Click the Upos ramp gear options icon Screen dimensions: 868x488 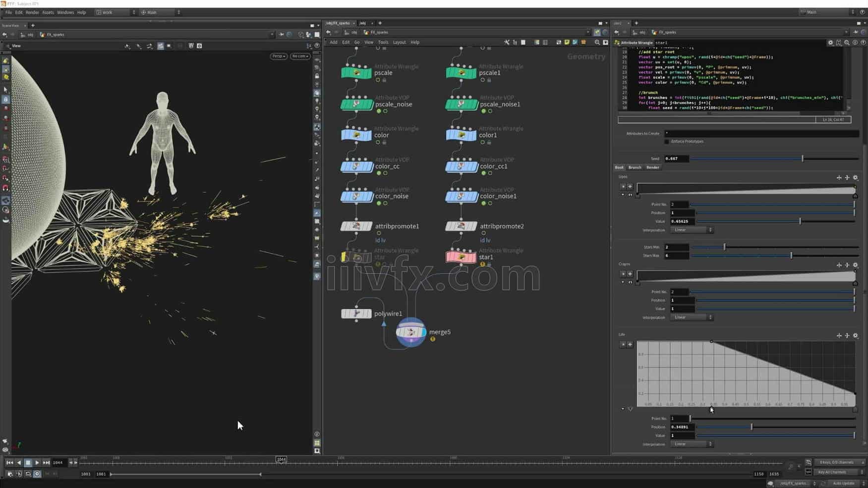[x=855, y=177]
